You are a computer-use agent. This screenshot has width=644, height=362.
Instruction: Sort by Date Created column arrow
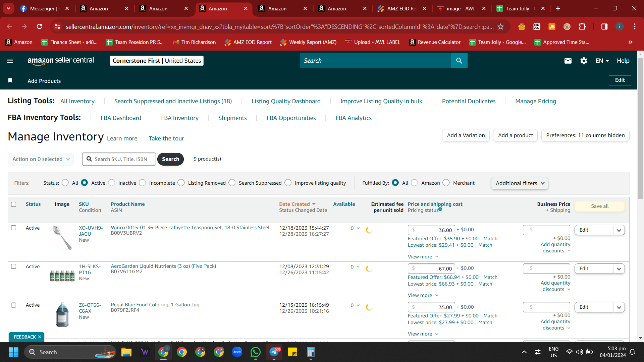click(314, 204)
